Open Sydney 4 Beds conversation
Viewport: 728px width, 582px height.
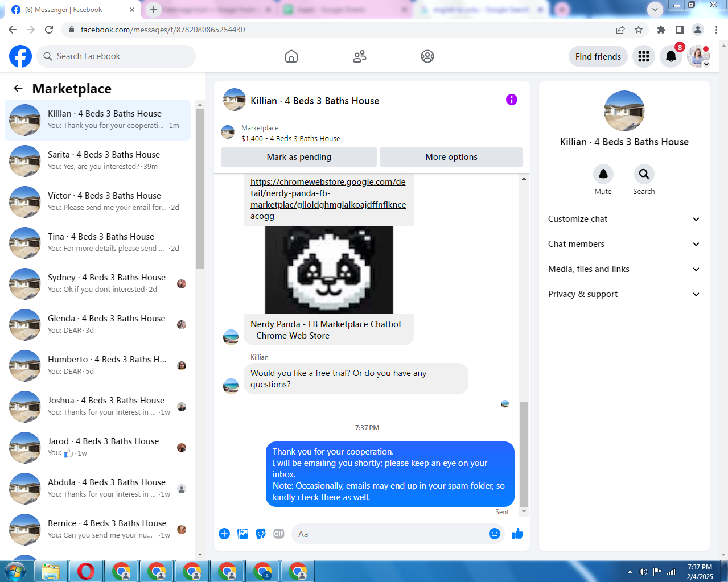[x=98, y=284]
